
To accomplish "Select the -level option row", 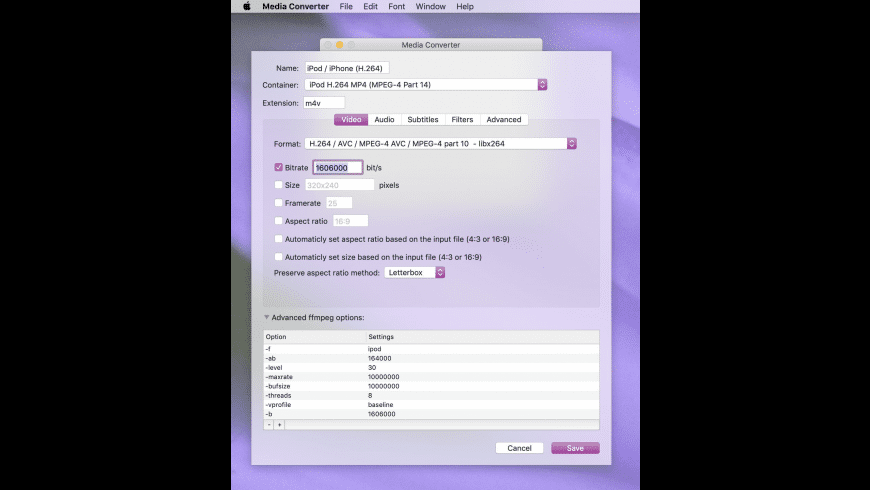I will [x=431, y=367].
